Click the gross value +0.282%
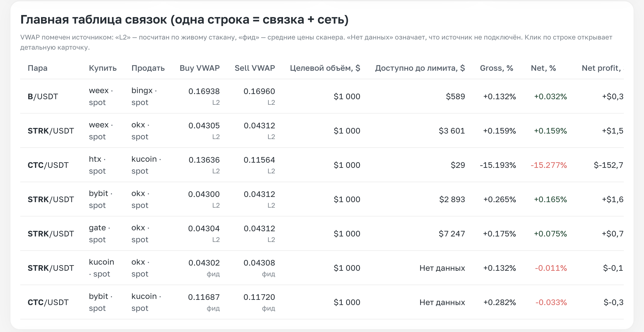 500,302
